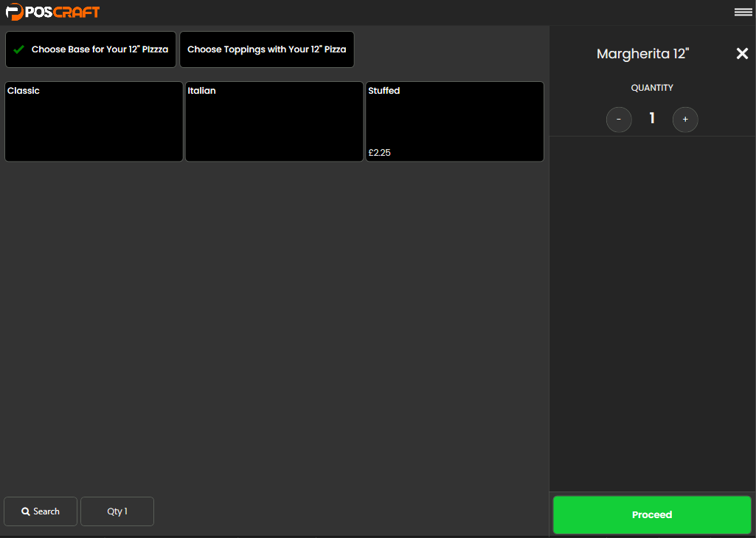Click the Margherita 12" item title
This screenshot has height=538, width=756.
click(642, 54)
